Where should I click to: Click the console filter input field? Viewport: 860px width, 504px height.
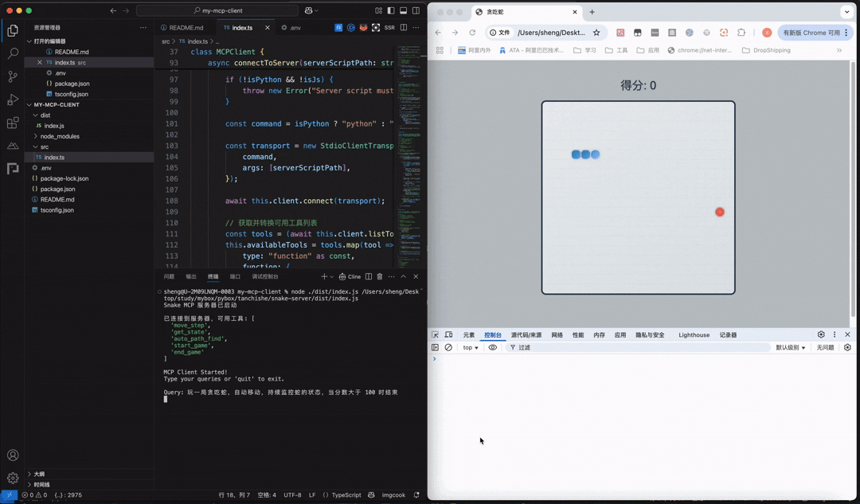637,348
